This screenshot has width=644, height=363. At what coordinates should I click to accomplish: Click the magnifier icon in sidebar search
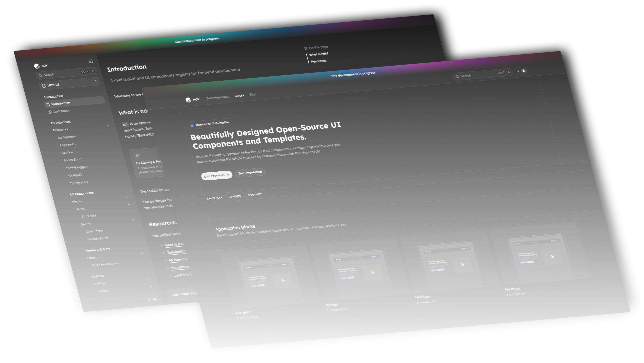(x=41, y=75)
